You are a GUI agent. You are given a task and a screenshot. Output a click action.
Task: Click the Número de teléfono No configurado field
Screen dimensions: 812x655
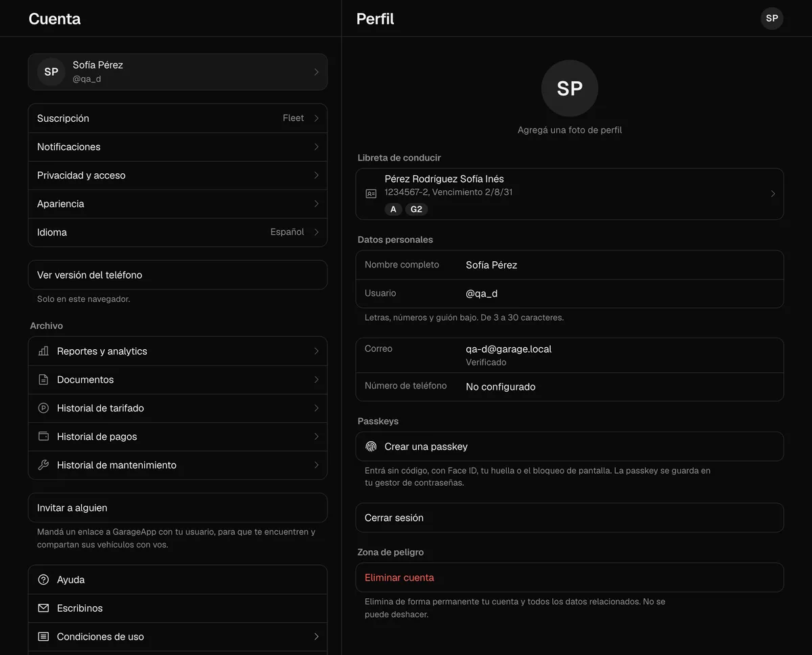570,387
